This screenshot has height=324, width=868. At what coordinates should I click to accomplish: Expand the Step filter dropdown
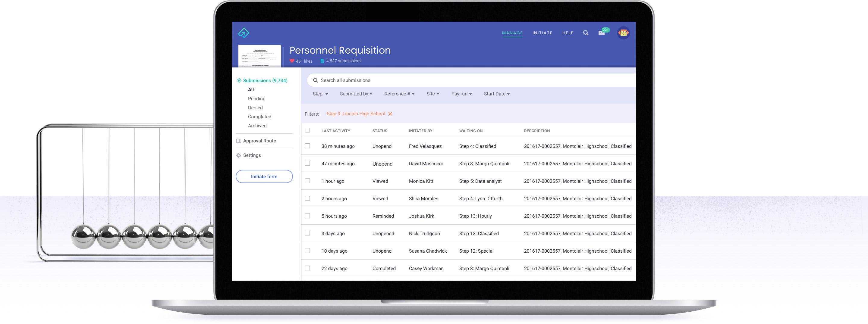320,94
